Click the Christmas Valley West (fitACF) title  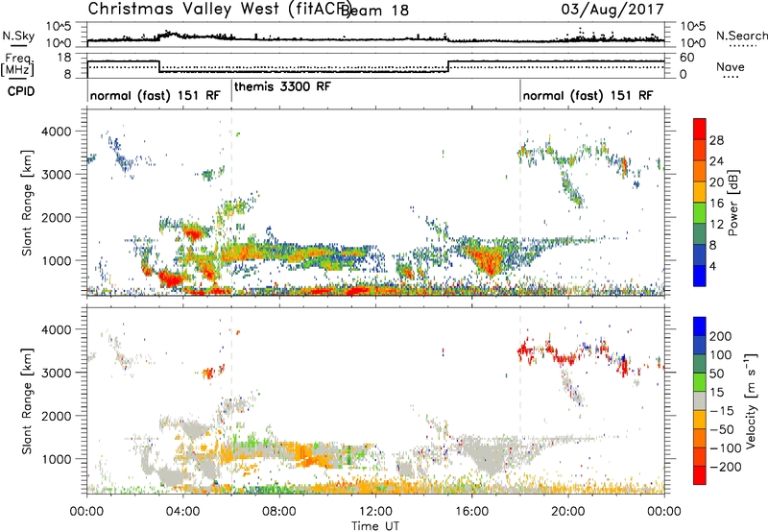(x=219, y=9)
